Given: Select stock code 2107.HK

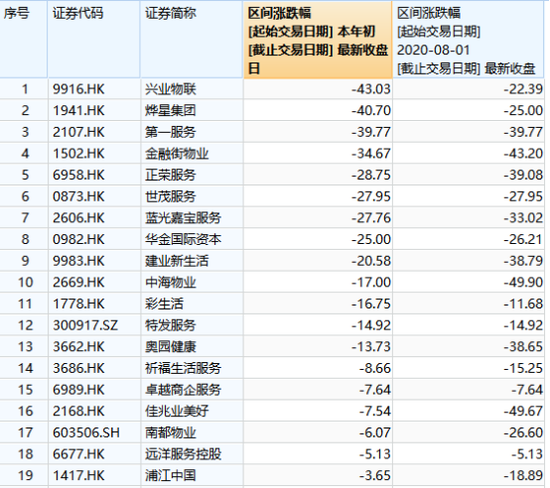Looking at the screenshot, I should tap(79, 132).
